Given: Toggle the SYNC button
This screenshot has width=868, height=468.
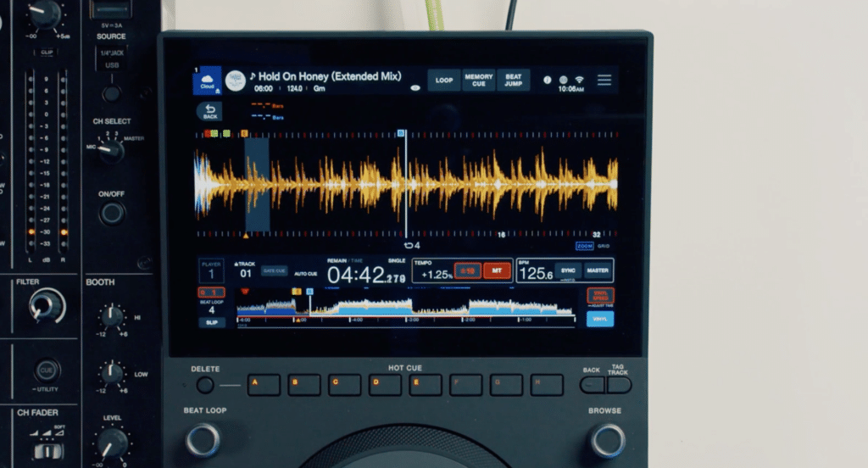Looking at the screenshot, I should click(x=568, y=270).
